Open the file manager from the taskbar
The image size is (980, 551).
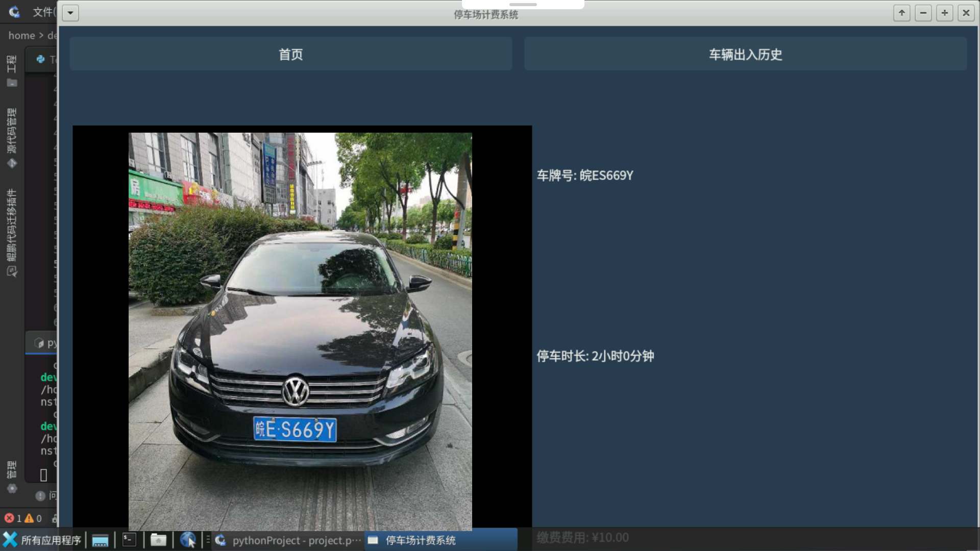point(158,540)
